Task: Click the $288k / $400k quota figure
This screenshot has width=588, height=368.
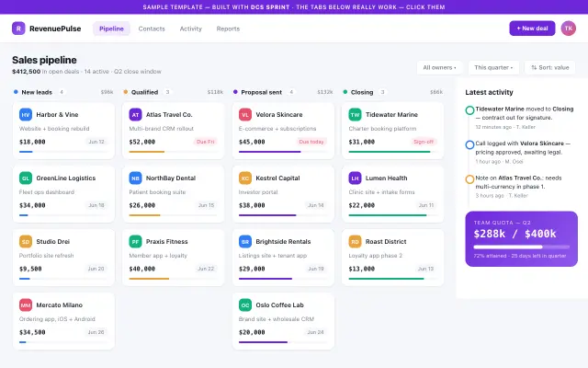Action: 514,234
